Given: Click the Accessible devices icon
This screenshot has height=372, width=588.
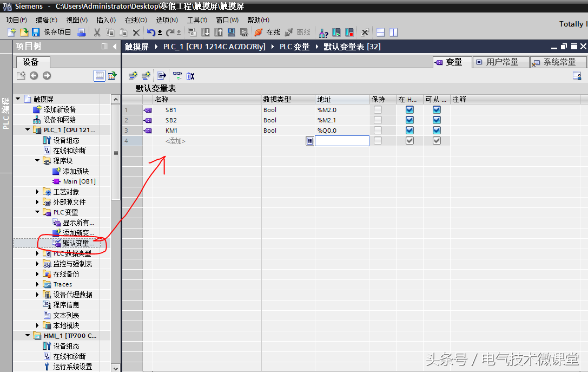Looking at the screenshot, I should point(323,32).
